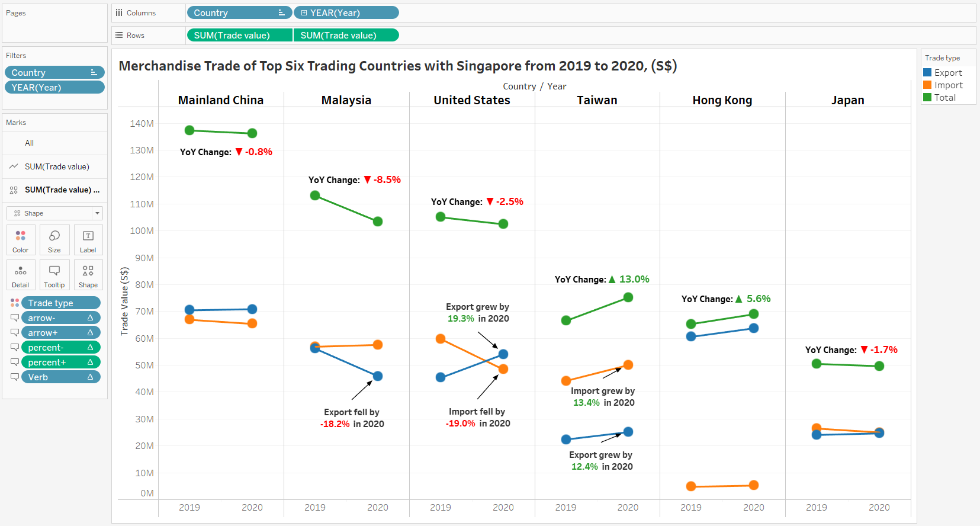Click shape icon of second SUM(Trade value) marks
The height and width of the screenshot is (526, 980).
14,190
